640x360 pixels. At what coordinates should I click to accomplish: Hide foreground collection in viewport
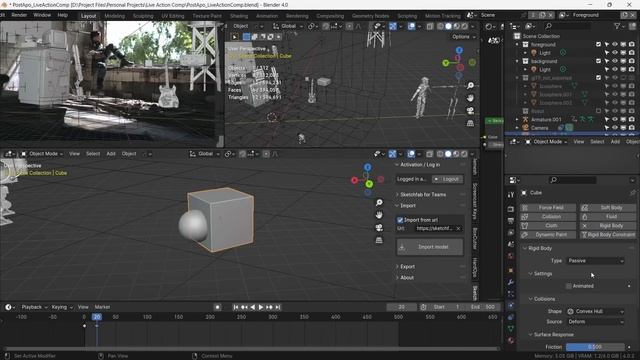(615, 44)
